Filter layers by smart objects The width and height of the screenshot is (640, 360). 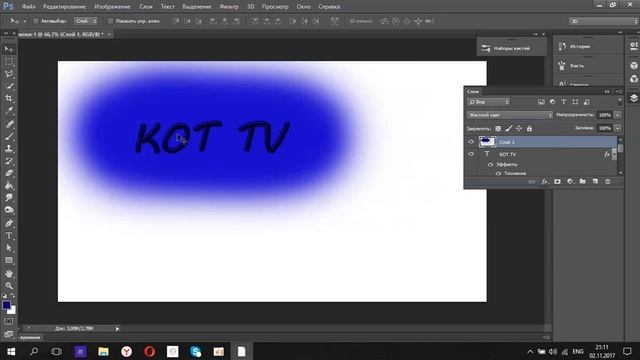coord(587,102)
